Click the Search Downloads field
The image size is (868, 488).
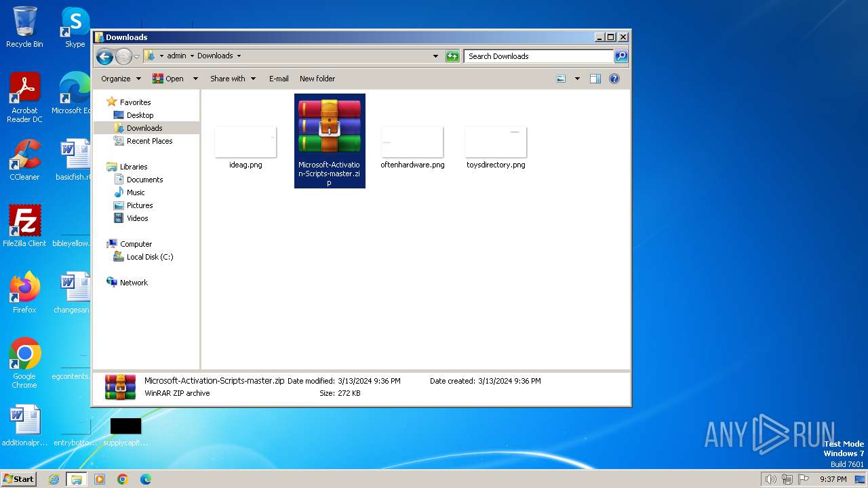click(x=539, y=56)
